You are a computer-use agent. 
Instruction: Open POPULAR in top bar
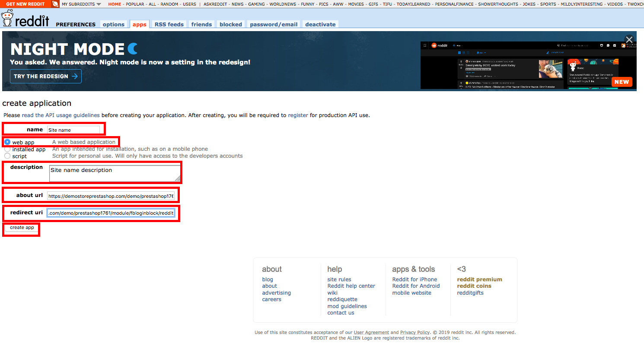coord(135,4)
